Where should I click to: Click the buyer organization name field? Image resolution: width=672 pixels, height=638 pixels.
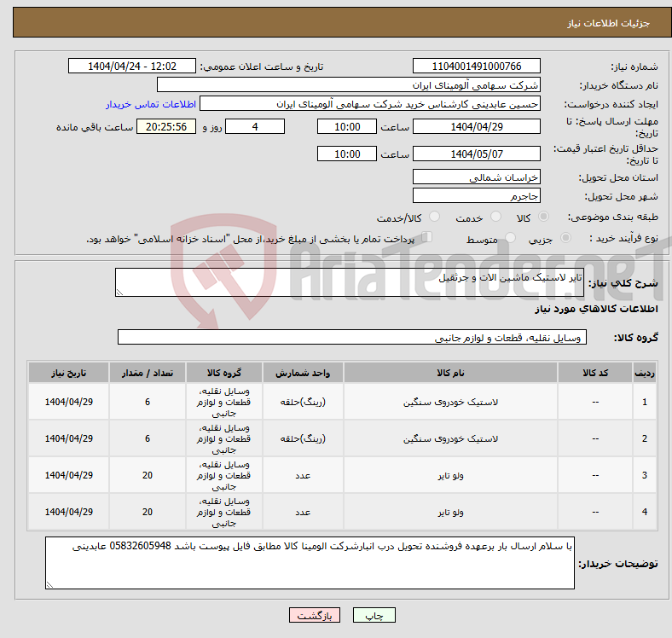349,85
